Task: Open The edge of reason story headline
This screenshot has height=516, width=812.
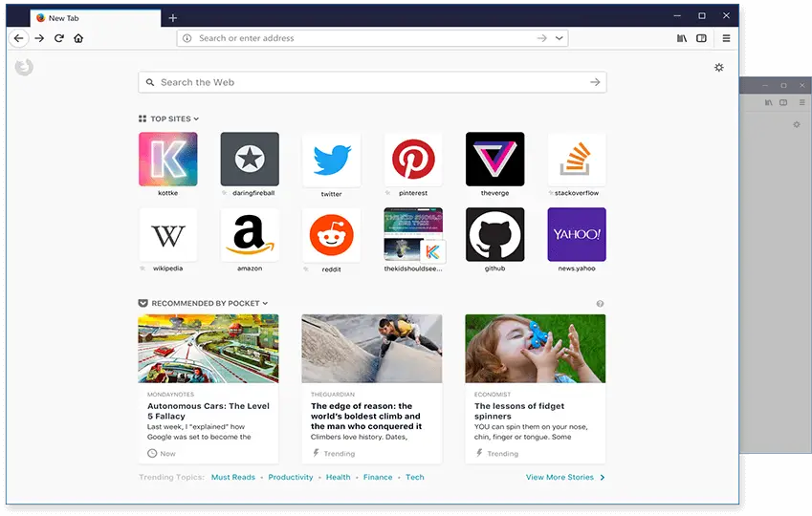Action: click(366, 416)
